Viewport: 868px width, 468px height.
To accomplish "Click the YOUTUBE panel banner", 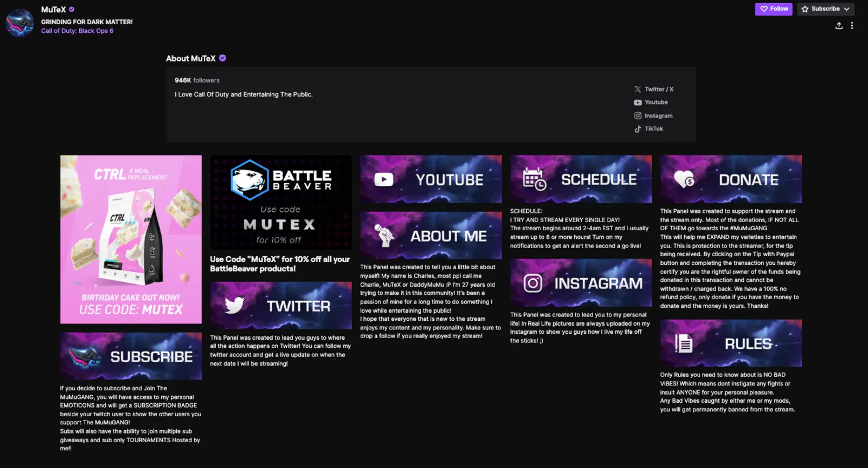I will (431, 179).
